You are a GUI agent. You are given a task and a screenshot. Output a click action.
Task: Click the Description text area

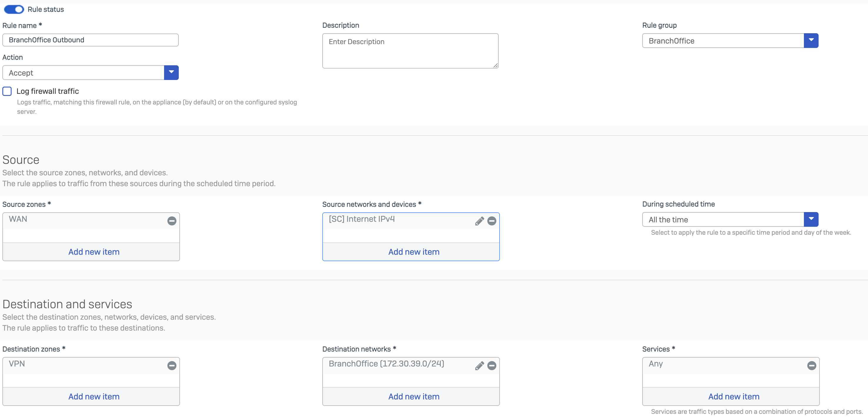pyautogui.click(x=410, y=51)
